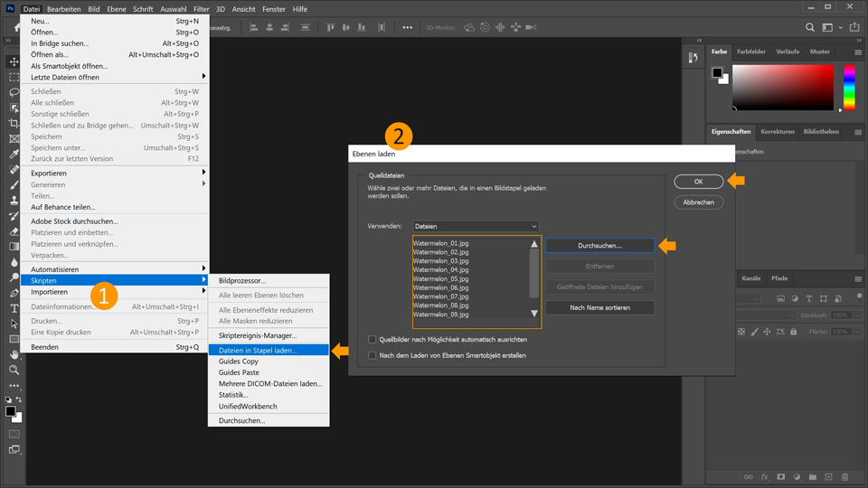Select the Lasso tool
This screenshot has height=488, width=868.
14,92
